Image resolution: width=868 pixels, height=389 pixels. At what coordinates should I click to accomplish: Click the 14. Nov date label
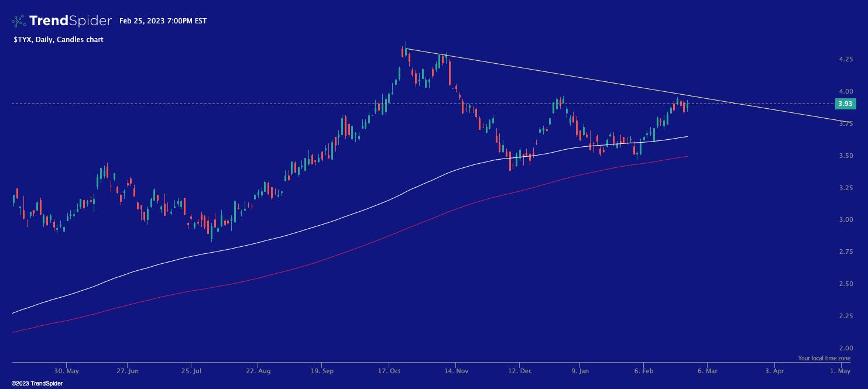(x=457, y=371)
